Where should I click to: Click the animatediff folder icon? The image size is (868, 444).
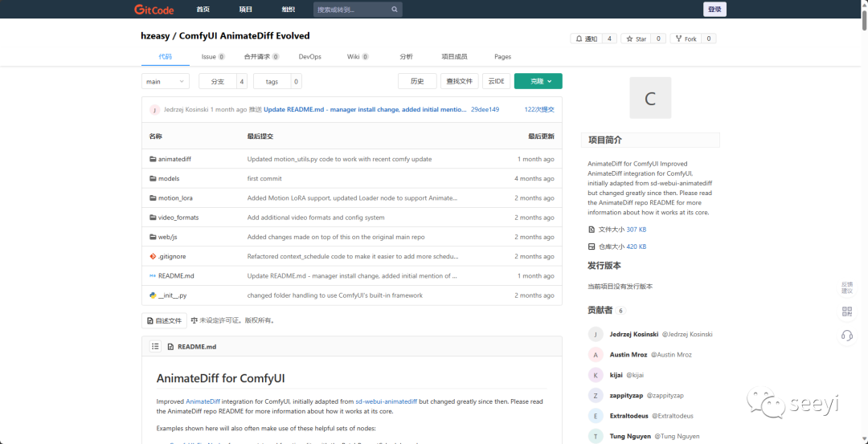153,159
